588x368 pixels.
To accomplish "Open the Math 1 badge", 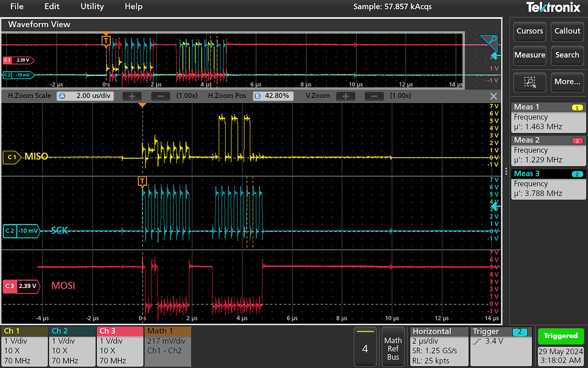I will tap(168, 346).
